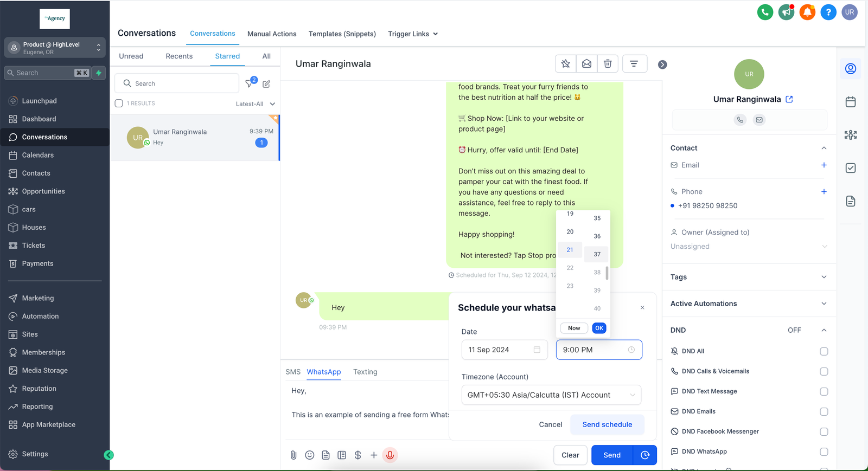The height and width of the screenshot is (471, 868).
Task: Check the DND Emails checkbox
Action: click(x=824, y=412)
